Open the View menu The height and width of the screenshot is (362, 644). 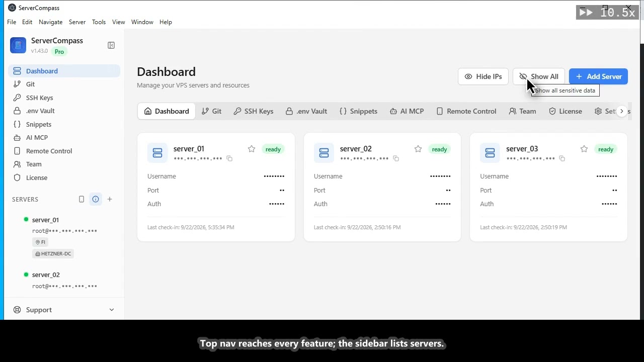[x=119, y=22]
